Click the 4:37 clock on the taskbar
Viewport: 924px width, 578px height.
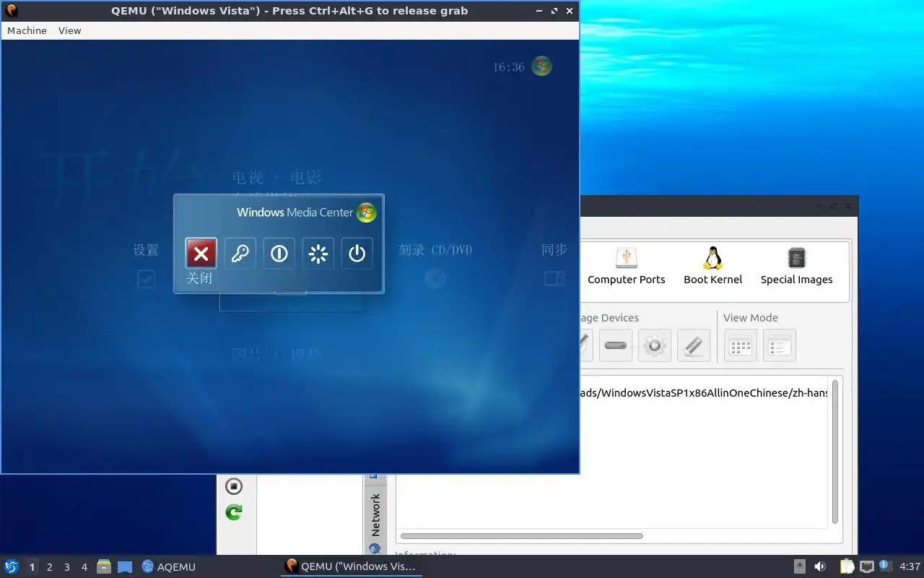coord(910,566)
